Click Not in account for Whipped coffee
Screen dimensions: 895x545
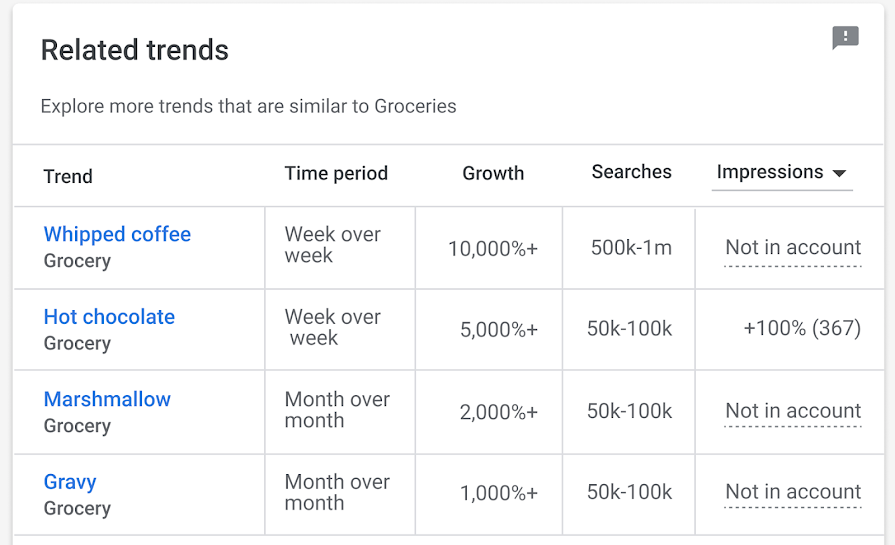793,248
